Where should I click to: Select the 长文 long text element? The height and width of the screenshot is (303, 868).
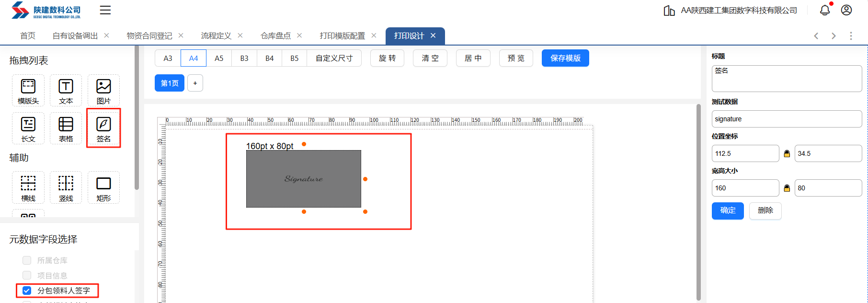click(28, 128)
